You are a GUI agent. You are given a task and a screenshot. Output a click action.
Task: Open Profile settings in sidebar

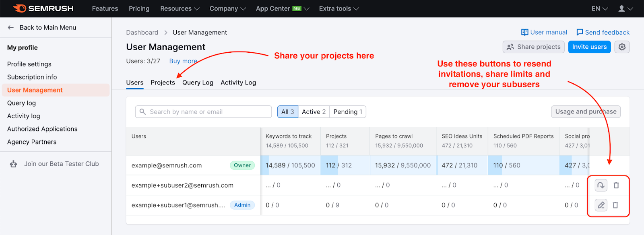(29, 64)
